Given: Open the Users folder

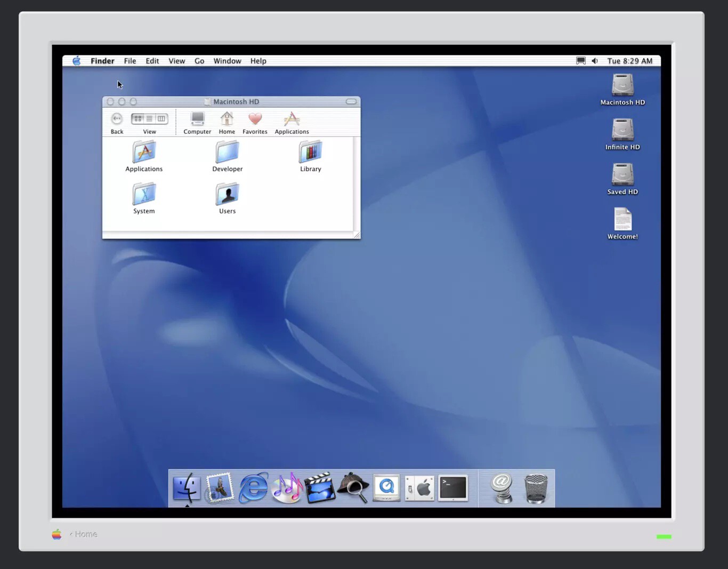Looking at the screenshot, I should coord(227,195).
